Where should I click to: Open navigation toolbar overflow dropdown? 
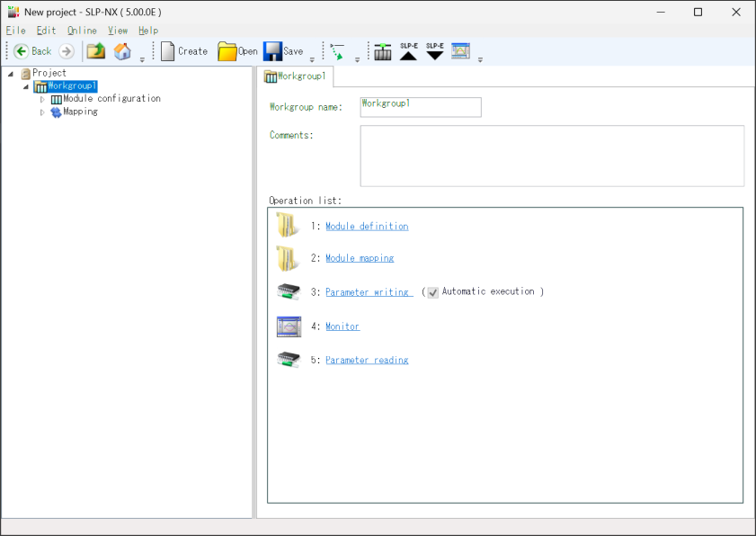[x=142, y=60]
